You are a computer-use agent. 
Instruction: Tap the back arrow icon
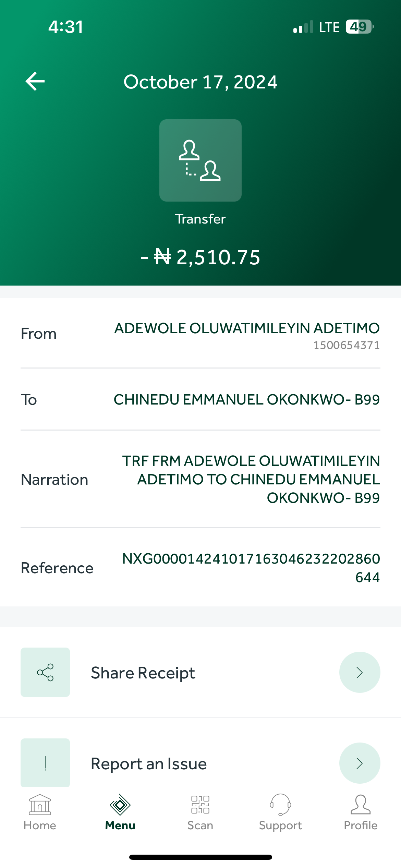pyautogui.click(x=35, y=82)
